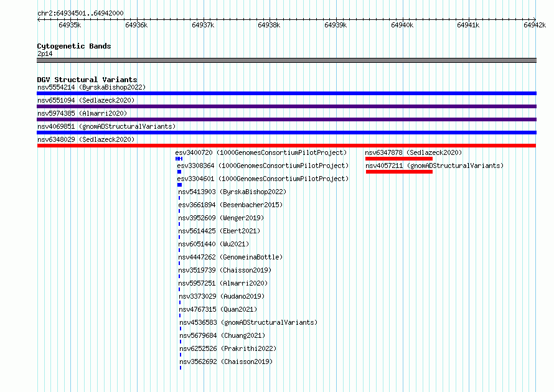Click the 64942k ruler tick label

(x=535, y=25)
